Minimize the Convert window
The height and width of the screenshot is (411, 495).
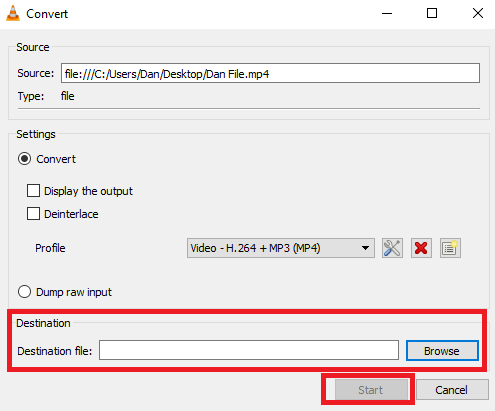click(x=387, y=14)
